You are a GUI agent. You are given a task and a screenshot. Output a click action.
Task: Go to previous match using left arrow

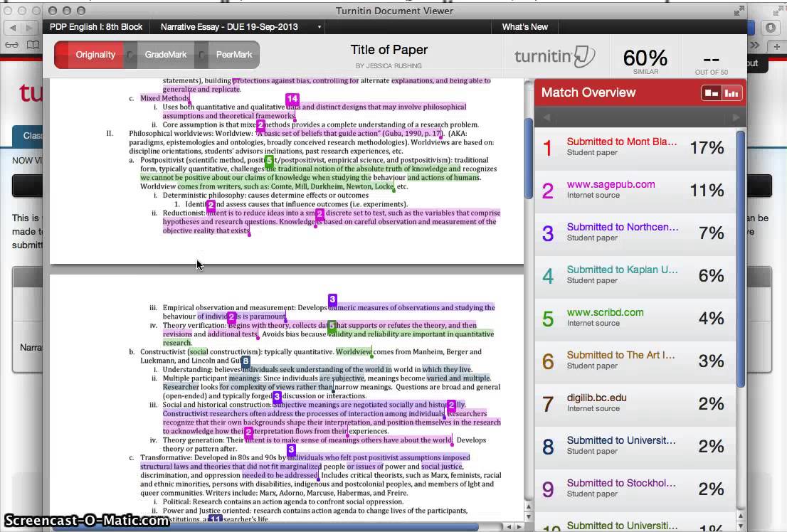pyautogui.click(x=546, y=117)
